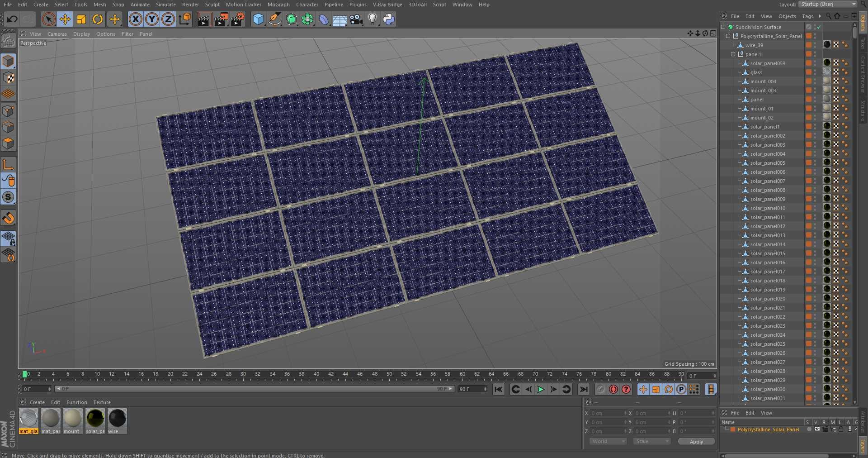Select the Live Selection tool

point(48,19)
